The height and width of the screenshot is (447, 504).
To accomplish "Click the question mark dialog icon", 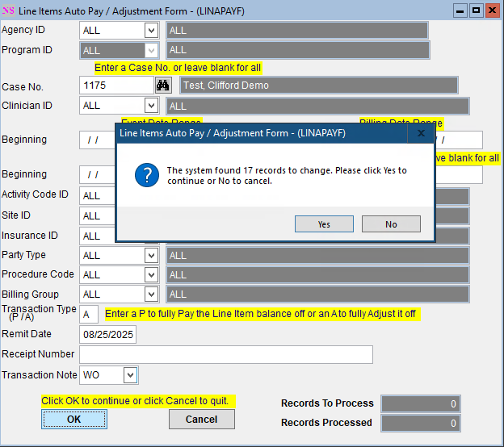I will tap(147, 175).
